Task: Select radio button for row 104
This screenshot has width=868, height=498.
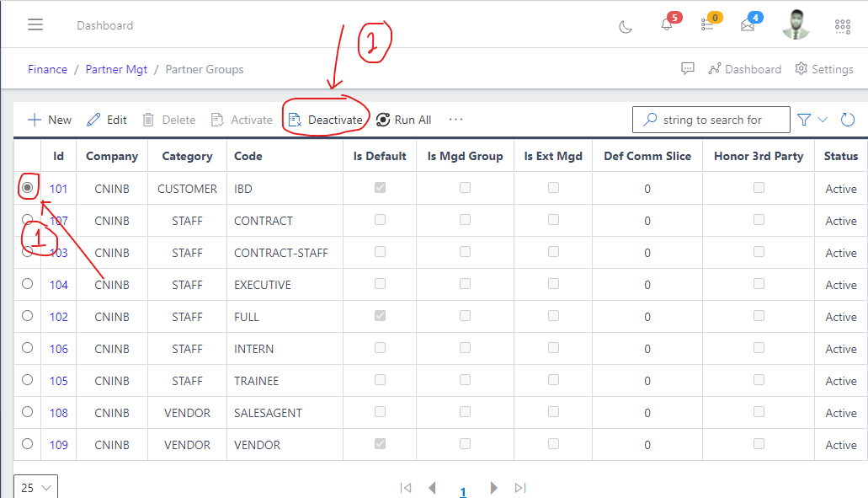Action: coord(26,284)
